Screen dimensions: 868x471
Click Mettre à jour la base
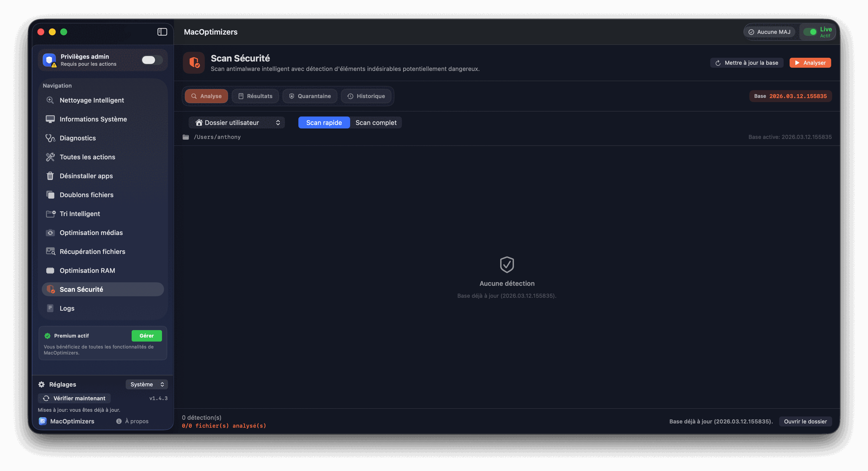pos(747,63)
